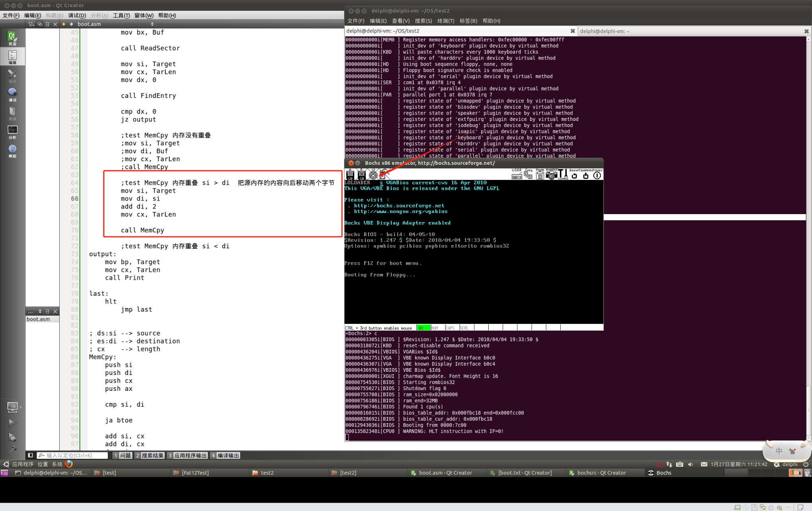Screen dimensions: 812x511
Task: Switch to Debug (调试) mode in sidebar
Action: tap(12, 94)
